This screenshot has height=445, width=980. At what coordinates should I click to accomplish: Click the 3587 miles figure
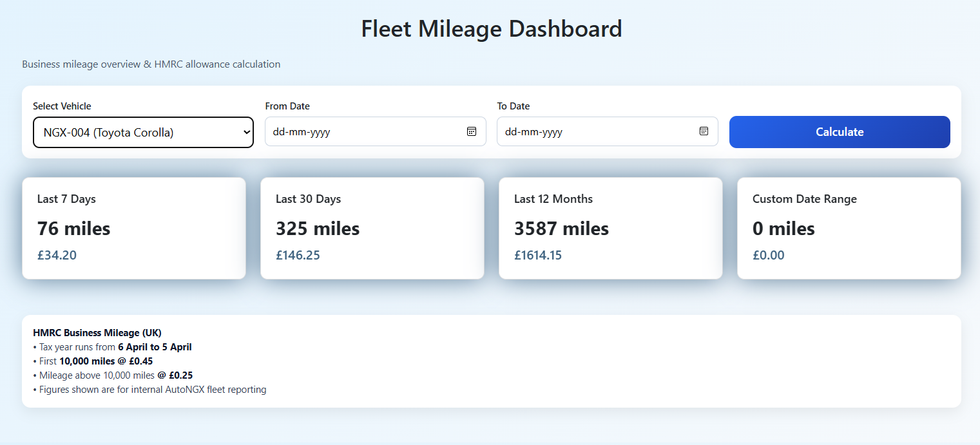click(561, 229)
